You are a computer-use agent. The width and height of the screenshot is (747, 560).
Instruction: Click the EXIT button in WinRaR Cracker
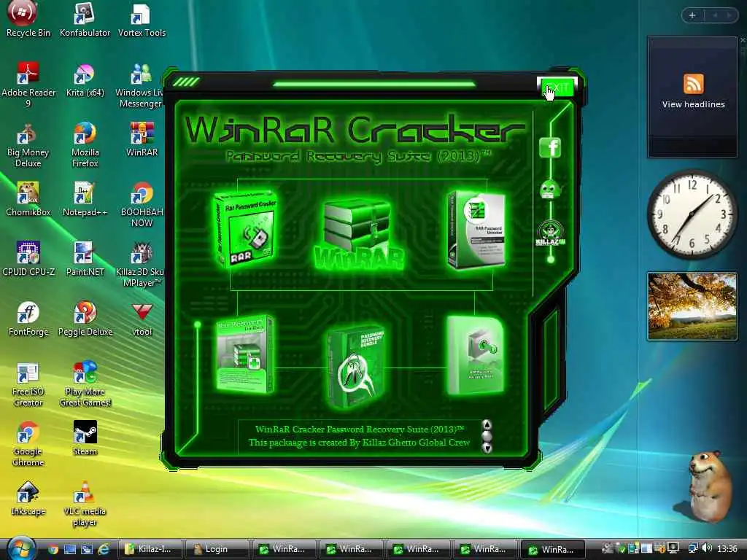[x=557, y=87]
